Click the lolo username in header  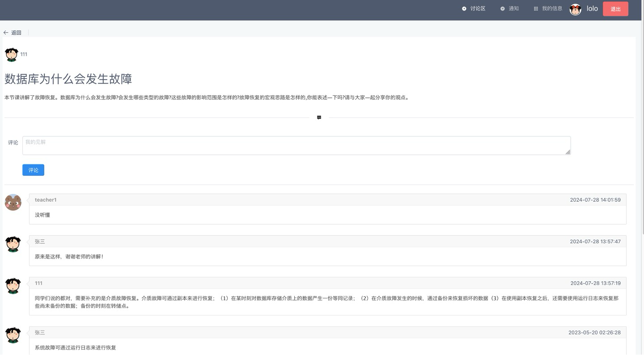(592, 8)
